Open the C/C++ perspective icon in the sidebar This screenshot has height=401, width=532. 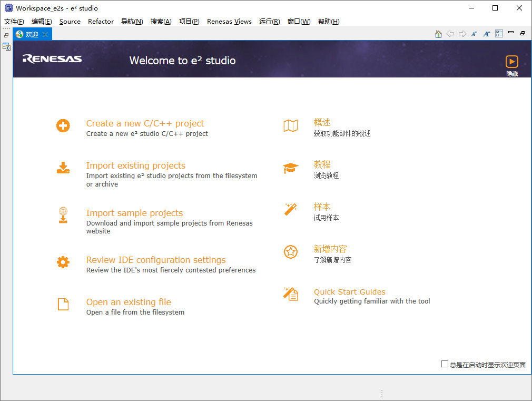[6, 46]
